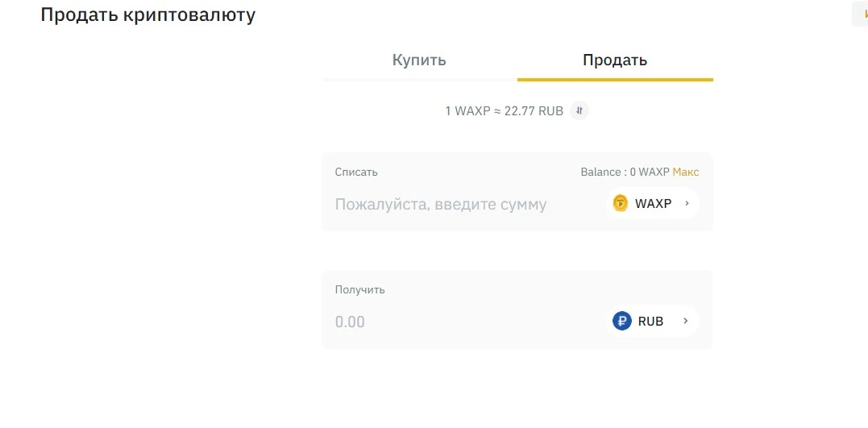The height and width of the screenshot is (428, 868).
Task: Click the partially visible button at top right
Action: (x=860, y=13)
